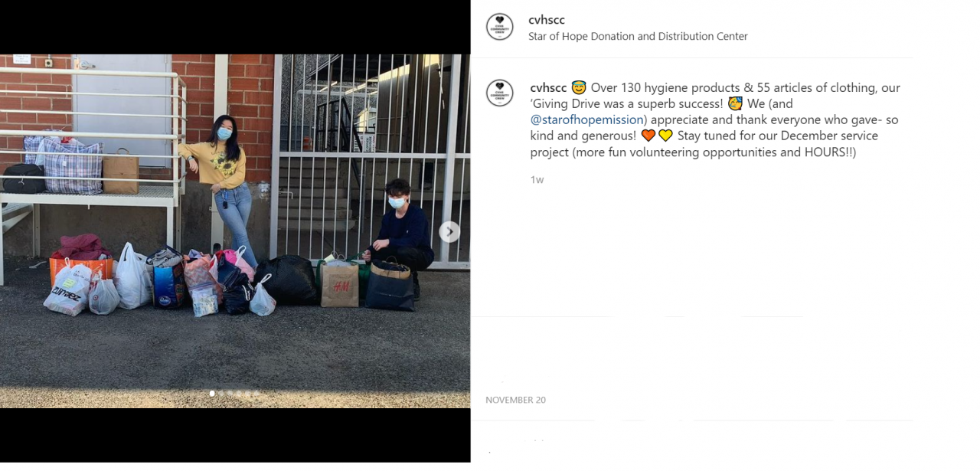Select the last carousel indicator dot

point(256,394)
